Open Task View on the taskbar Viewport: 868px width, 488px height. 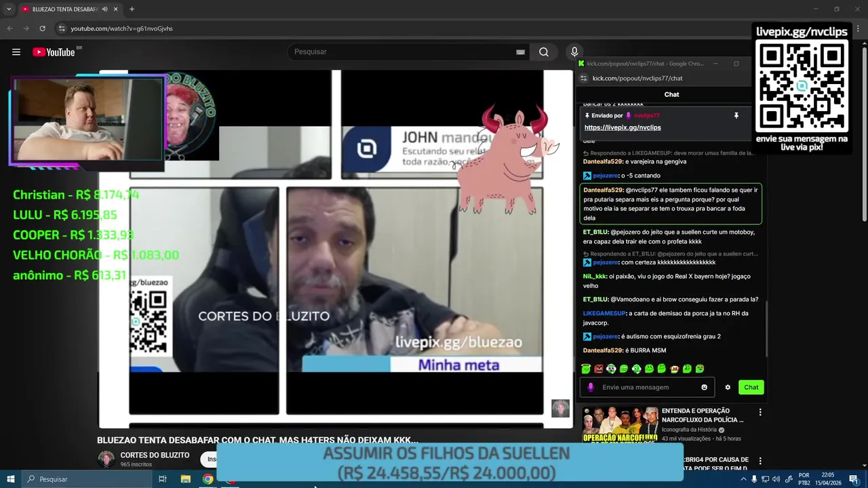coord(163,479)
